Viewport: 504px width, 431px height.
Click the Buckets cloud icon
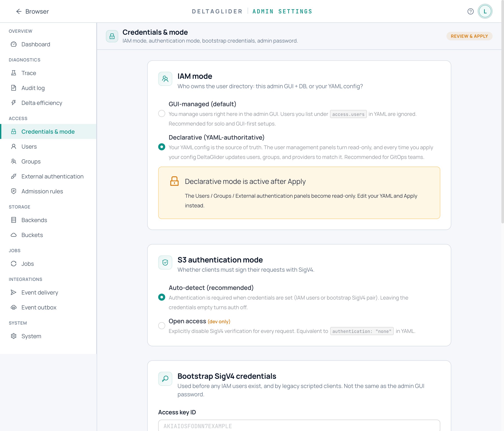point(14,235)
